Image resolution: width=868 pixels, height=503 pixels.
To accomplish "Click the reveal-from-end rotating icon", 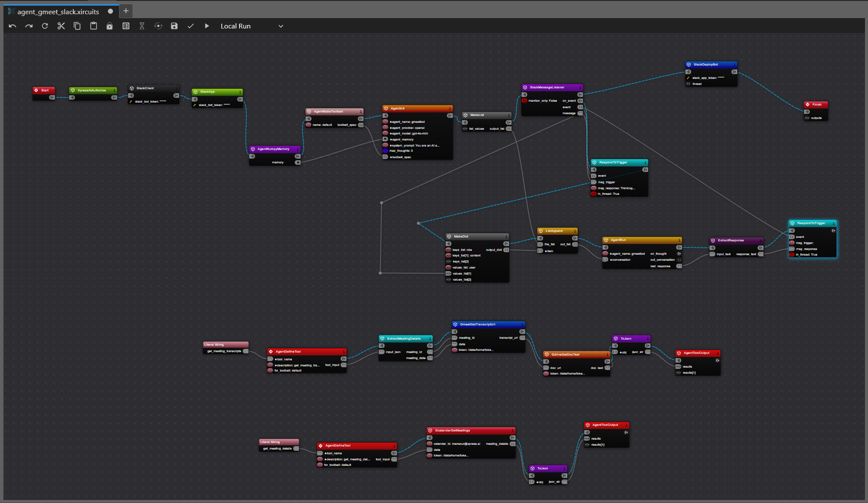I will tap(158, 26).
